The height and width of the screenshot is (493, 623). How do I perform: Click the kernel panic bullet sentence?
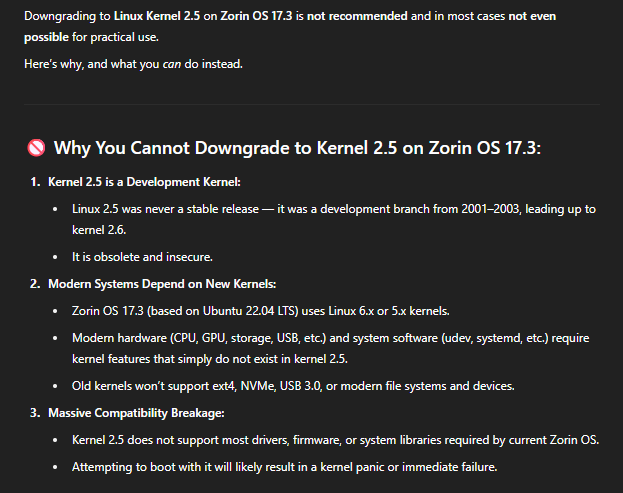coord(284,467)
